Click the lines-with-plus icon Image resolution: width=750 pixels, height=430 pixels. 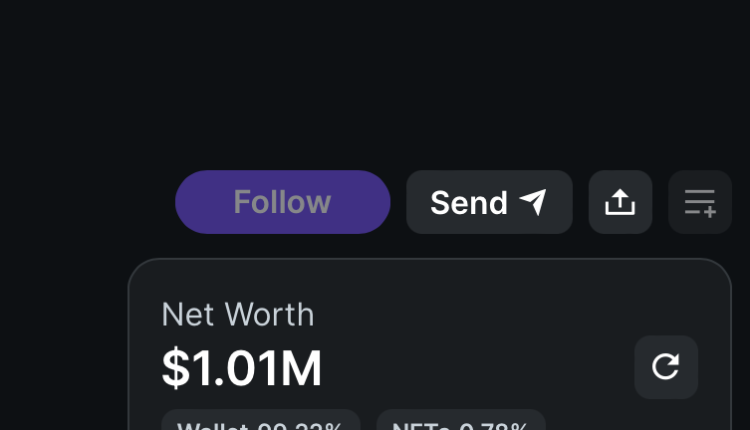tap(700, 202)
